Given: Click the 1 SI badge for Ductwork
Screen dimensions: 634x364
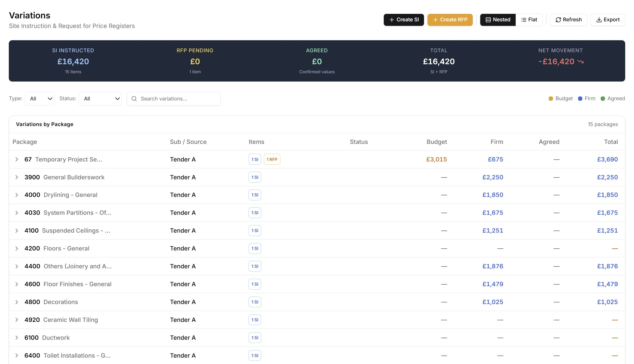Looking at the screenshot, I should pos(255,338).
